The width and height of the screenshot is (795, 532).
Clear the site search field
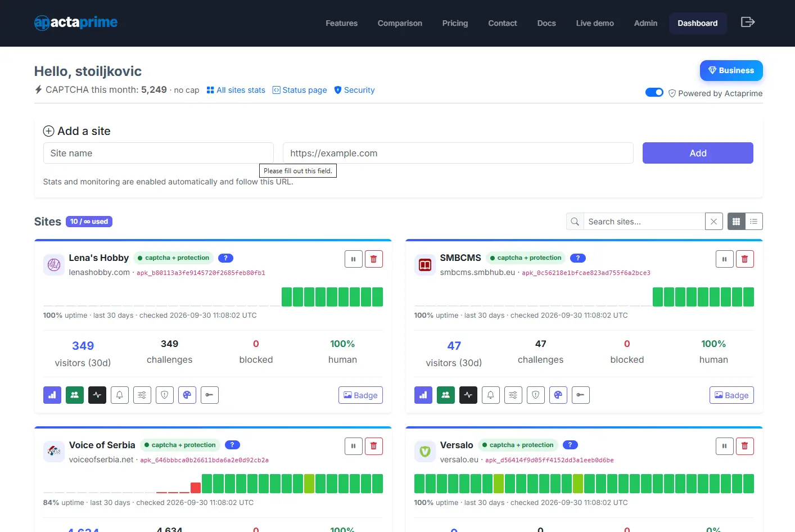(713, 222)
